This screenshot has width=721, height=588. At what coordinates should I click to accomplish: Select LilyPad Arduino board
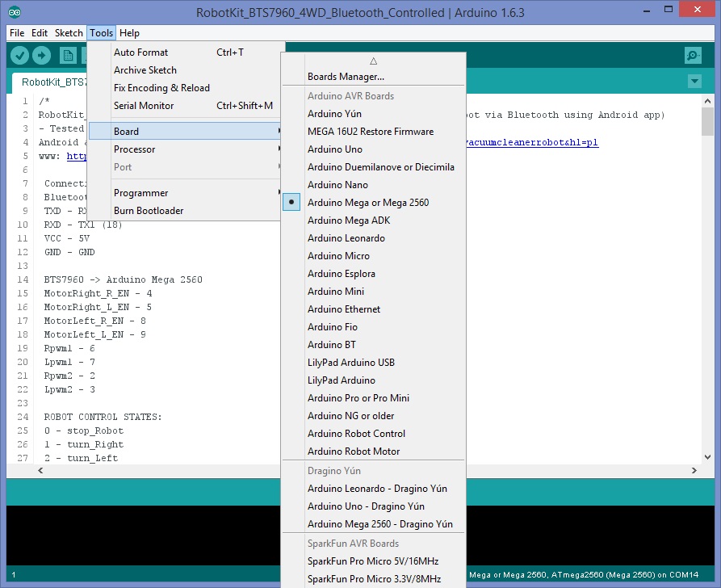pos(373,380)
